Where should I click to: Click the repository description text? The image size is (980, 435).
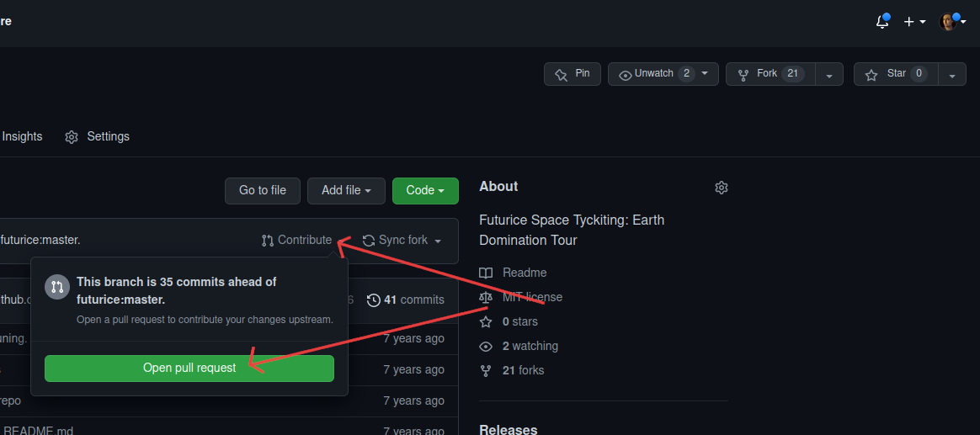click(x=572, y=230)
